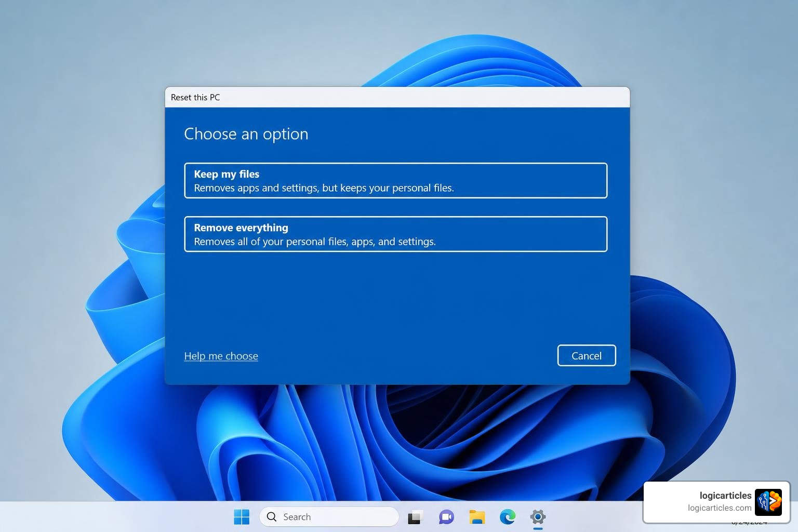
Task: Open the Help me choose link
Action: [221, 356]
